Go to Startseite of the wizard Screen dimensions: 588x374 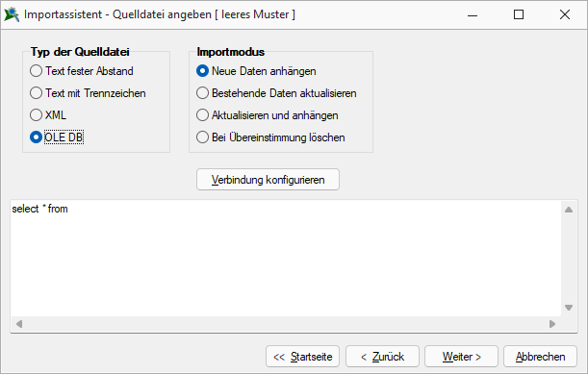(x=302, y=357)
